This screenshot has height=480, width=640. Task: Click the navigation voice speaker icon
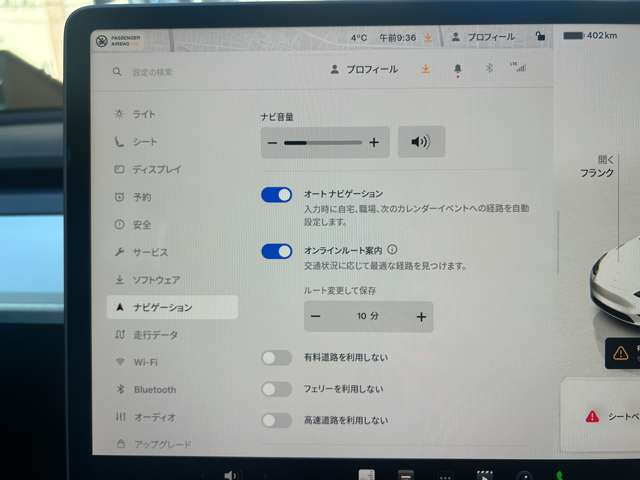point(420,142)
